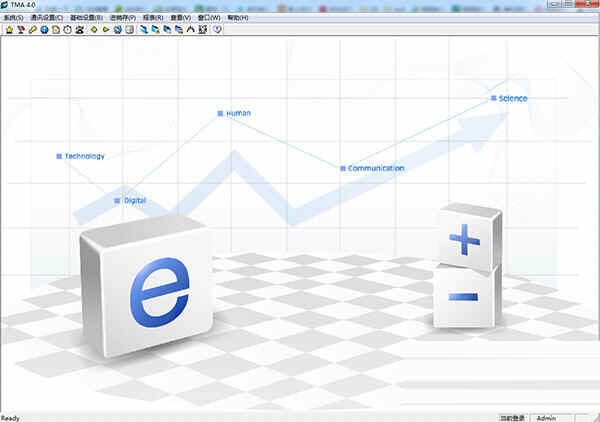The image size is (600, 422).
Task: Click the TMA 4.0 title bar app icon
Action: 6,6
